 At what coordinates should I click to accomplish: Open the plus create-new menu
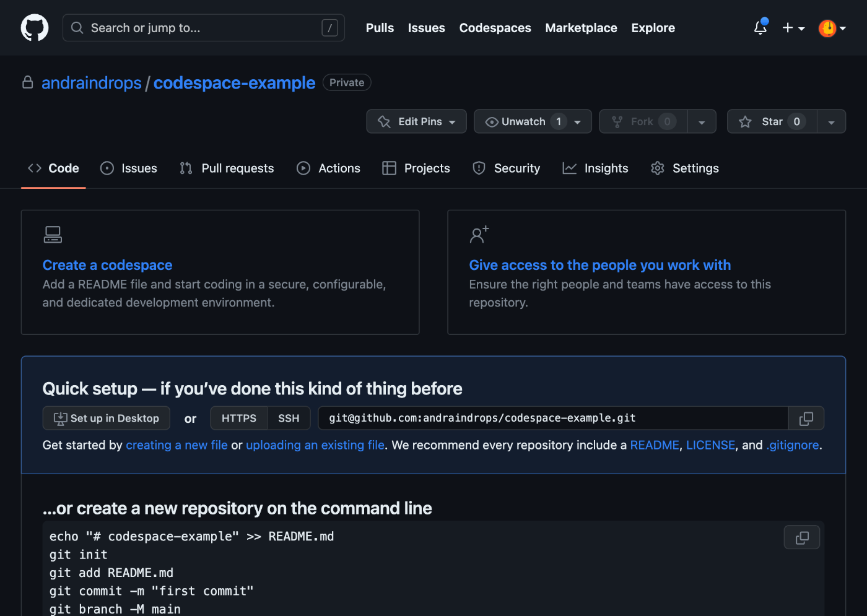793,28
